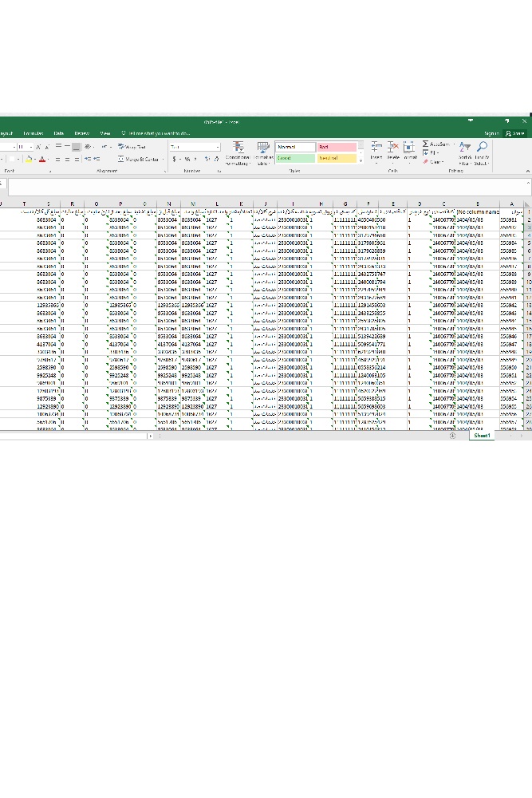Open Find & Select tool
Screen dimensions: 532x798
click(482, 151)
